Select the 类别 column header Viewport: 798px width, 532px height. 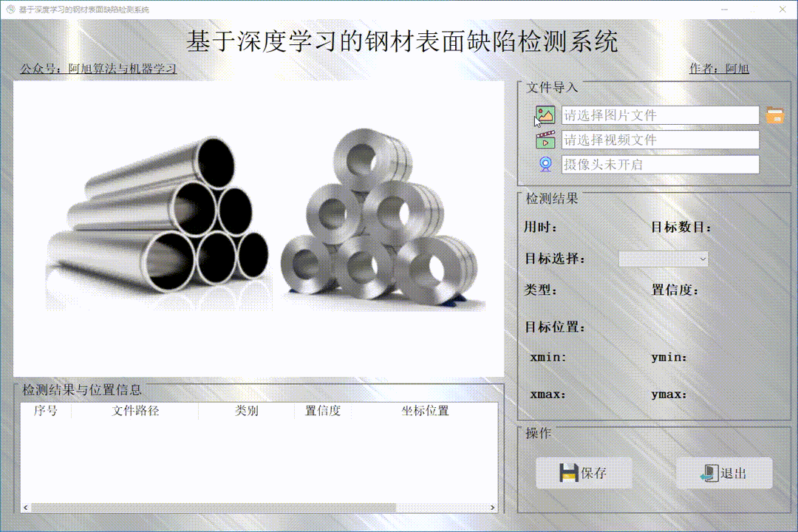point(246,411)
